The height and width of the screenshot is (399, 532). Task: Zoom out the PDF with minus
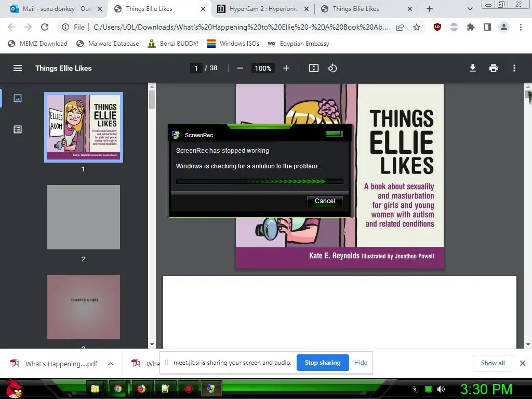(x=240, y=68)
